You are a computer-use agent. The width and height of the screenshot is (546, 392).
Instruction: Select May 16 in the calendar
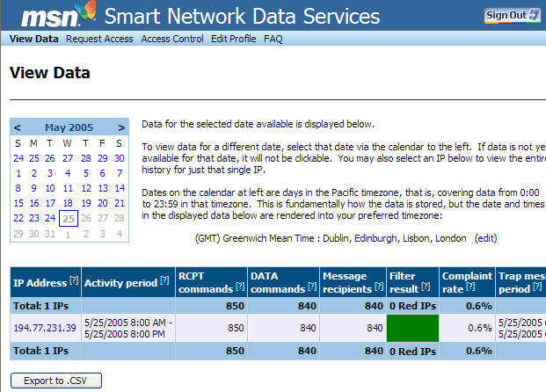pos(34,203)
